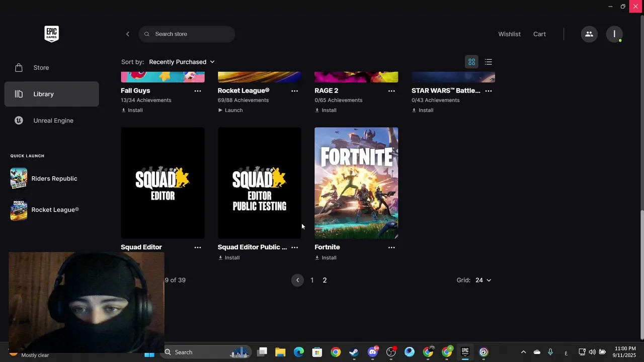Install STAR WARS Battlefront
Image resolution: width=644 pixels, height=362 pixels.
point(423,110)
